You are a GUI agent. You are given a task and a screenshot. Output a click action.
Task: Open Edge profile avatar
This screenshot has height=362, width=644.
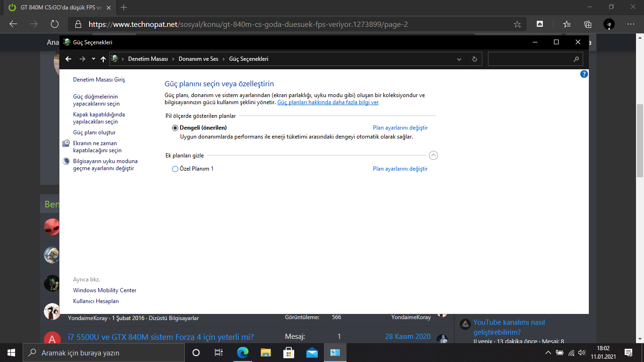[609, 24]
